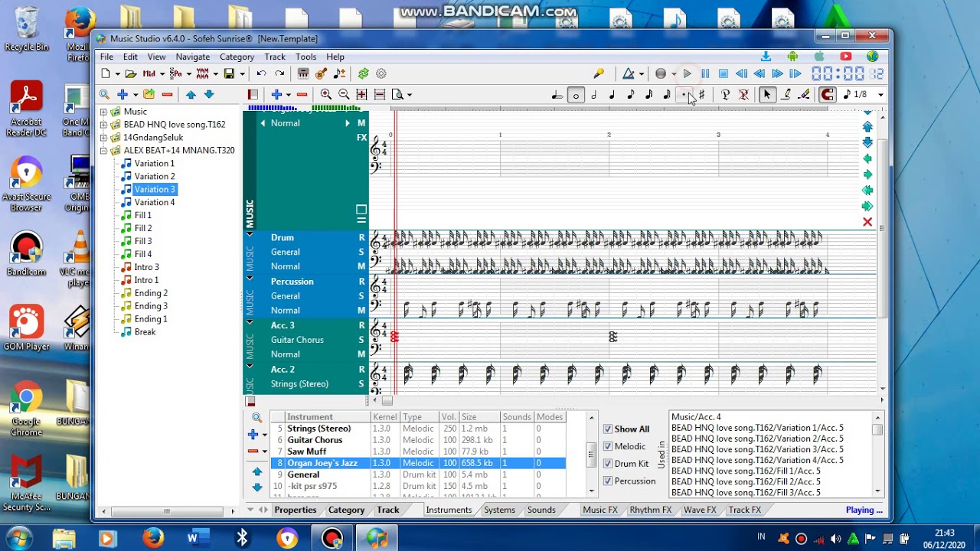Select the Fill 2 tree item
Screen dimensions: 980x551
[x=143, y=228]
